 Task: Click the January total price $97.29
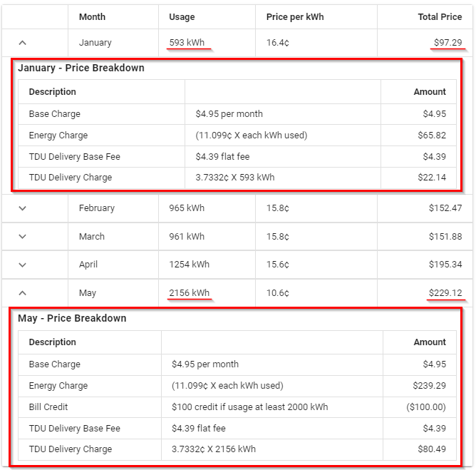click(x=447, y=43)
